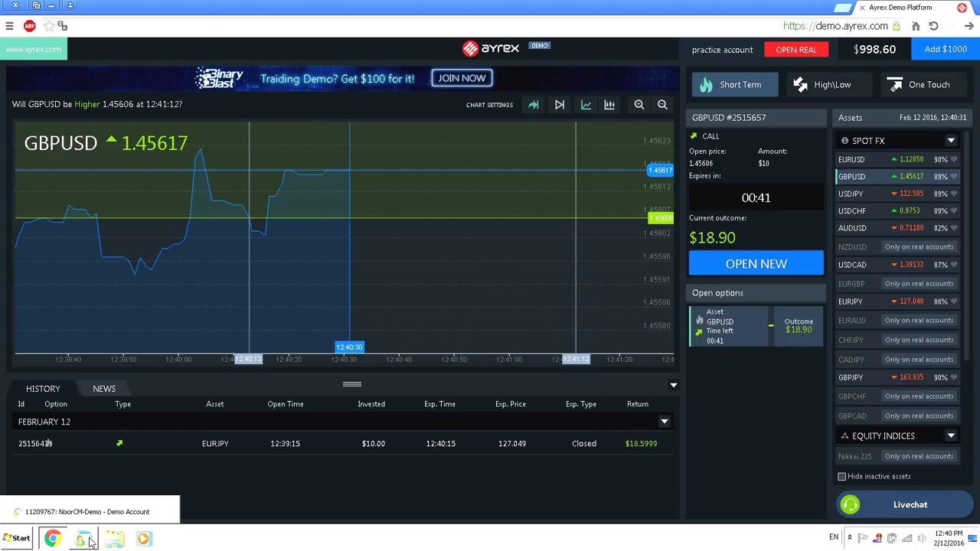
Task: Favorite GBPUSD with its heart icon
Action: pos(953,177)
